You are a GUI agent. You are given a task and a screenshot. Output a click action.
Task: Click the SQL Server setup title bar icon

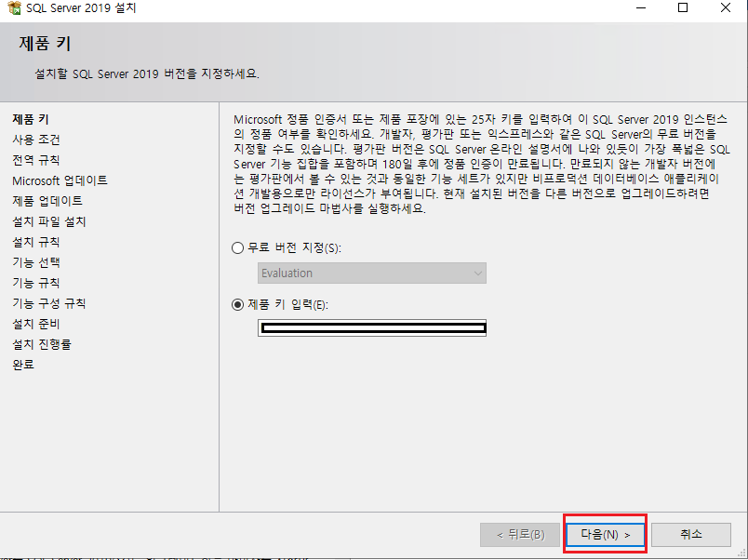click(15, 7)
